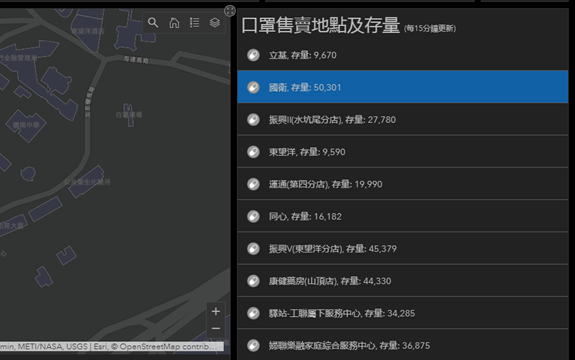Viewport: 575px width, 360px height.
Task: Select 東望洋 with stock 9,590
Action: point(403,152)
